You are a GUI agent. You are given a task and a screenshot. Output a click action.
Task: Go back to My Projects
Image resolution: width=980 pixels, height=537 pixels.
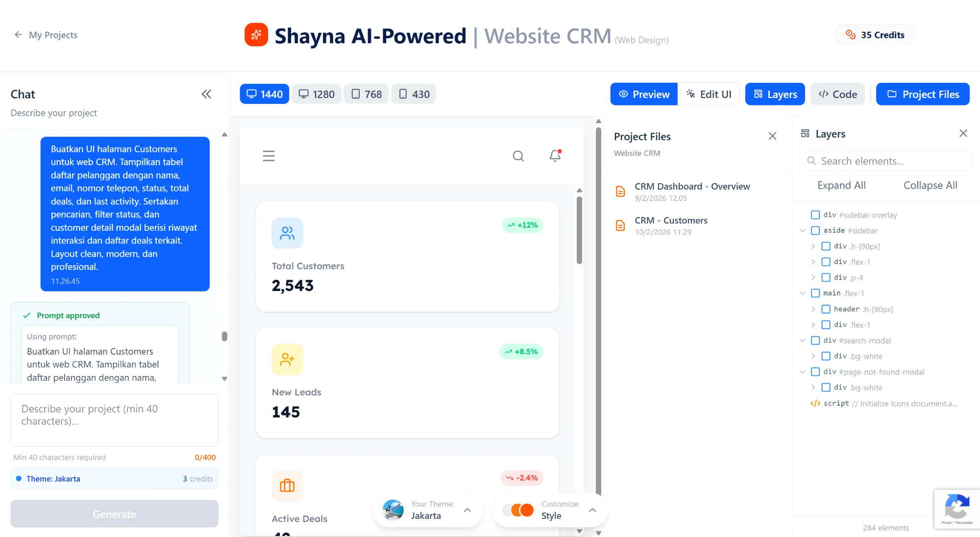pos(45,34)
